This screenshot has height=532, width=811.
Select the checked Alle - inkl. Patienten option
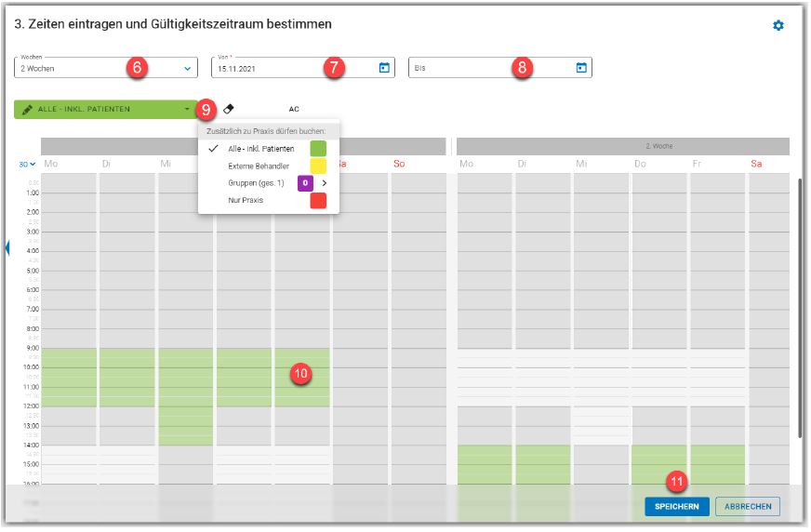pos(260,149)
